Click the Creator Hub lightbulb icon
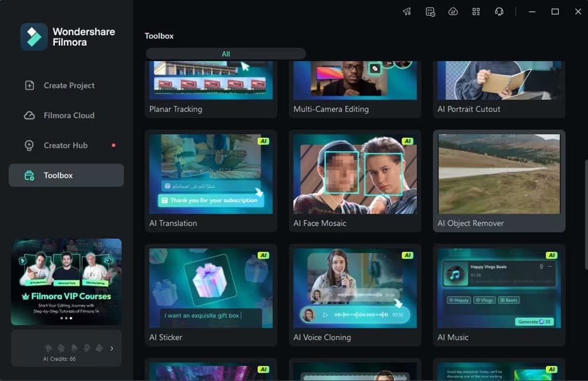The image size is (588, 381). pyautogui.click(x=29, y=145)
